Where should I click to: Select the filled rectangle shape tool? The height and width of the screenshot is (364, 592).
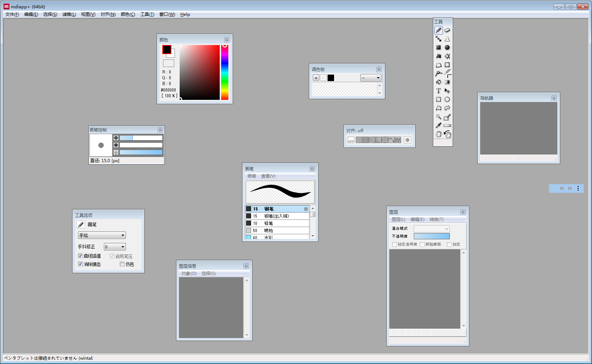(438, 48)
